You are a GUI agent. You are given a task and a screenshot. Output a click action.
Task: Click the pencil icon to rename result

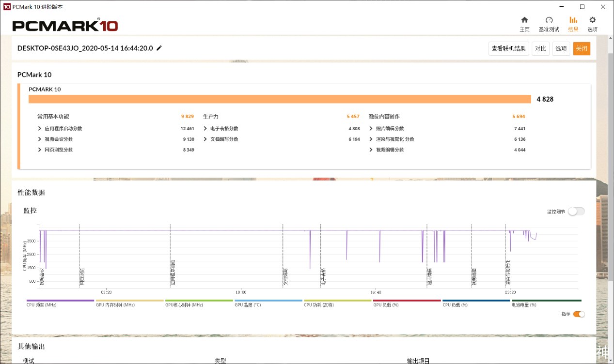[159, 48]
